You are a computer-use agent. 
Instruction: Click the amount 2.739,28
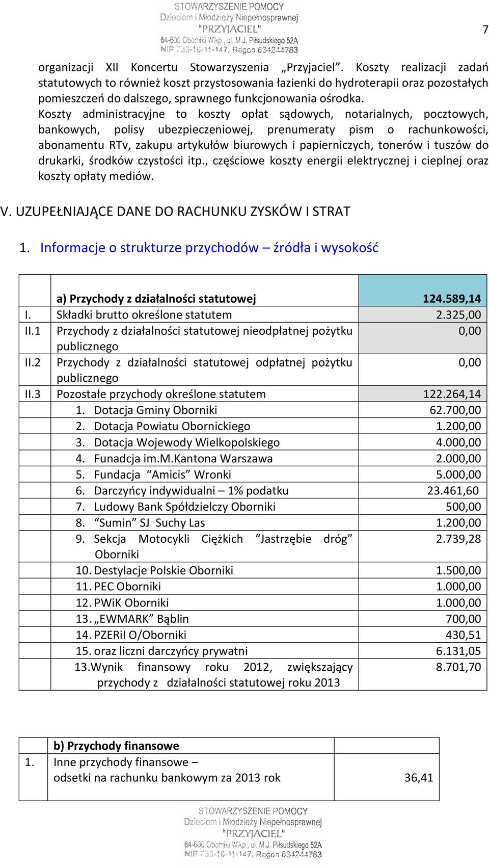coord(458,539)
